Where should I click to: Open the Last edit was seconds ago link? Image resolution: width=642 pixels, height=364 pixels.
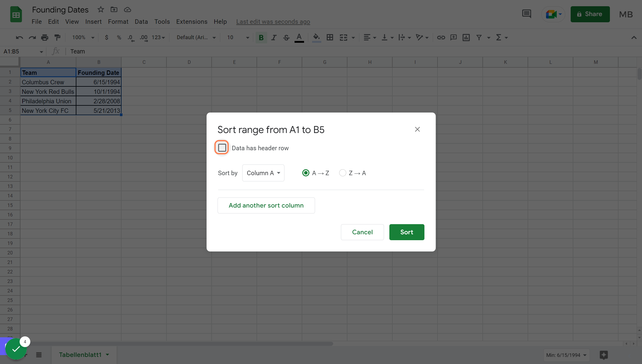coord(273,22)
